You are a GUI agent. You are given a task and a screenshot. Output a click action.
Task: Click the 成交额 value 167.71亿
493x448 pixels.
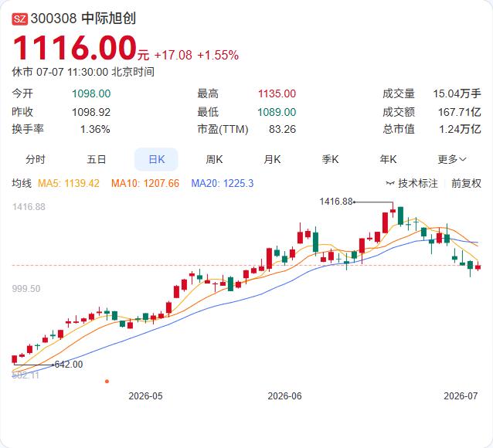coord(460,112)
